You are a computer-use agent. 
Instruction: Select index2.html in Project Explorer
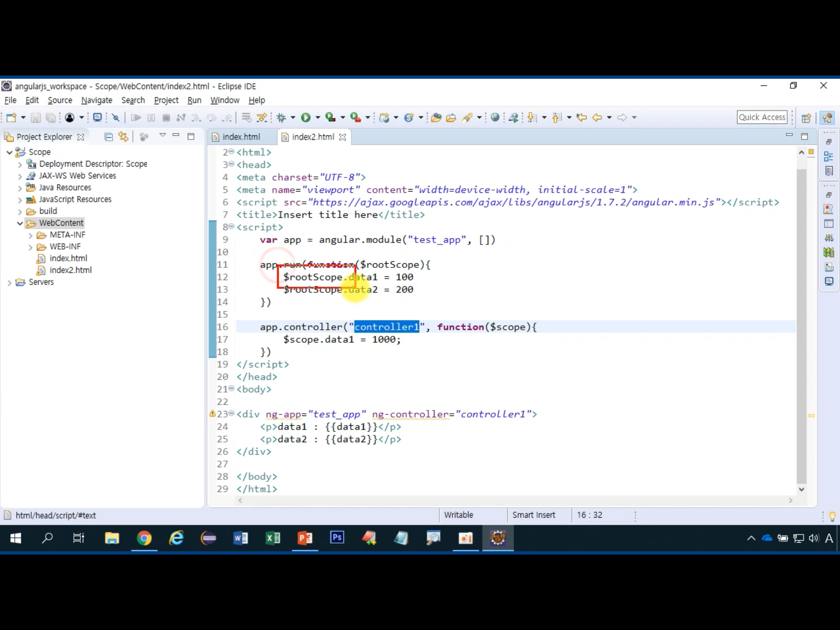point(71,270)
